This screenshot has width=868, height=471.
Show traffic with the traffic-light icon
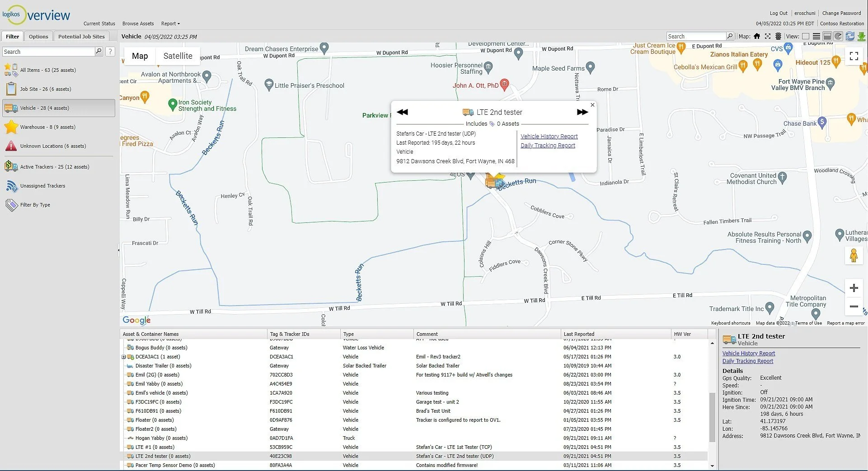coord(778,36)
